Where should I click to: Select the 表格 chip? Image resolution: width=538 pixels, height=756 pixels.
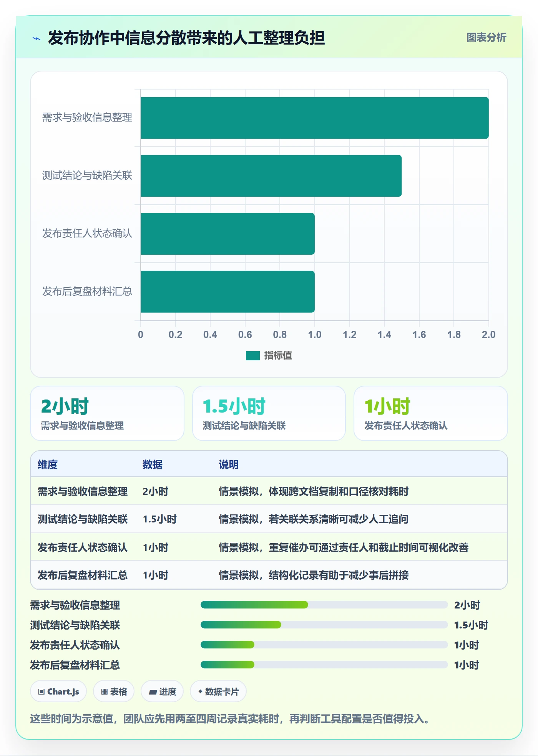coord(114,691)
